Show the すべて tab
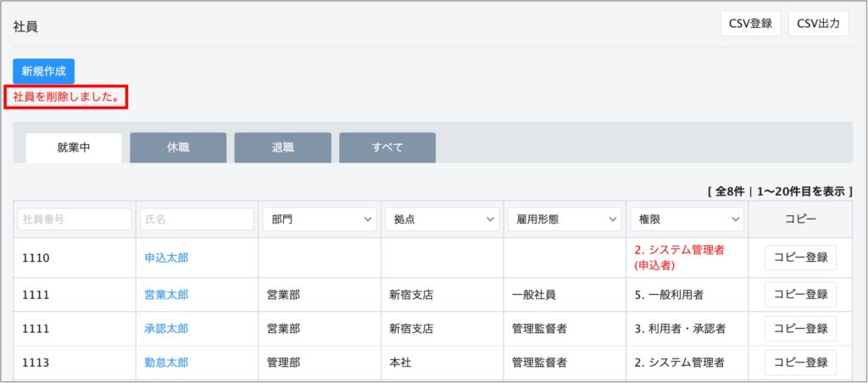The width and height of the screenshot is (868, 383). coord(387,147)
